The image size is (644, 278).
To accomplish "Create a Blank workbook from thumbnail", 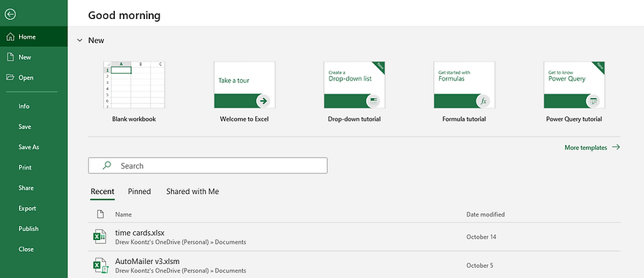I will tap(134, 85).
